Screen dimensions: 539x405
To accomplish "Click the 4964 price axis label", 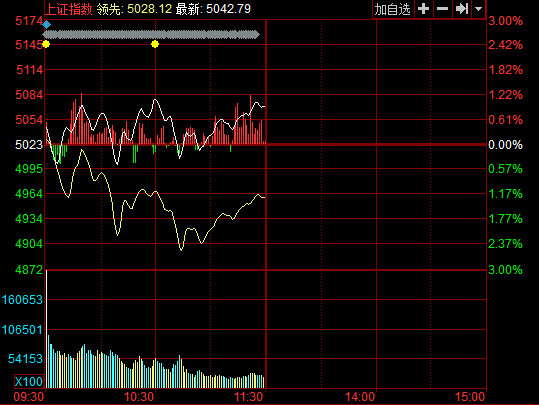I will tap(29, 194).
